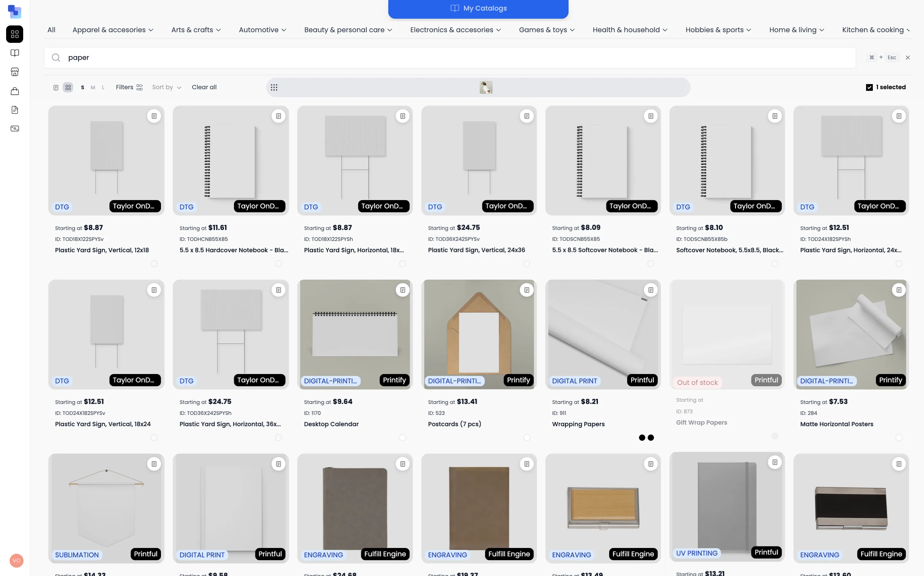Open details icon on 5.5 x 8.5 Hardcover Notebook card

[x=279, y=116]
